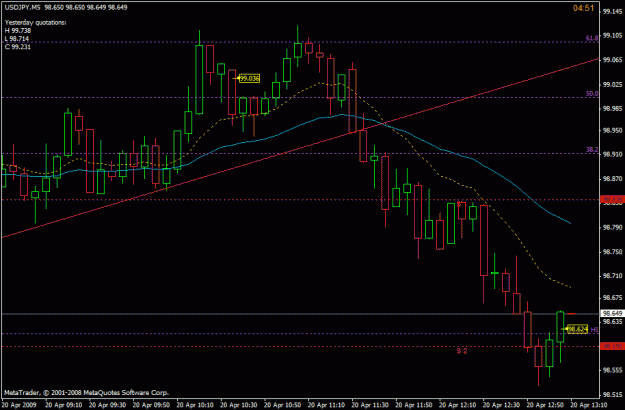Click the 'Yesterday quotations:' label
The height and width of the screenshot is (410, 625).
[x=35, y=23]
